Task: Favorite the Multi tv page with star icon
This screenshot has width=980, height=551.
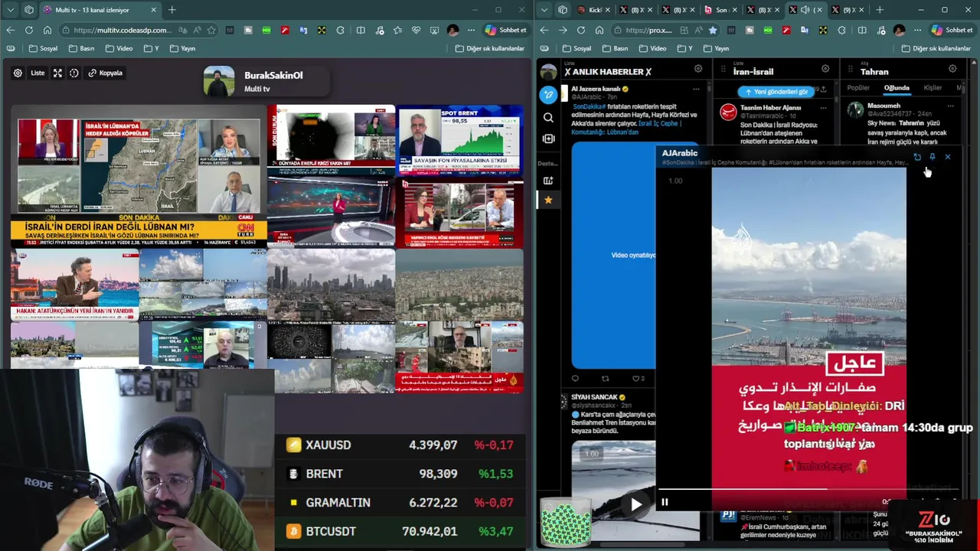Action: (x=211, y=30)
